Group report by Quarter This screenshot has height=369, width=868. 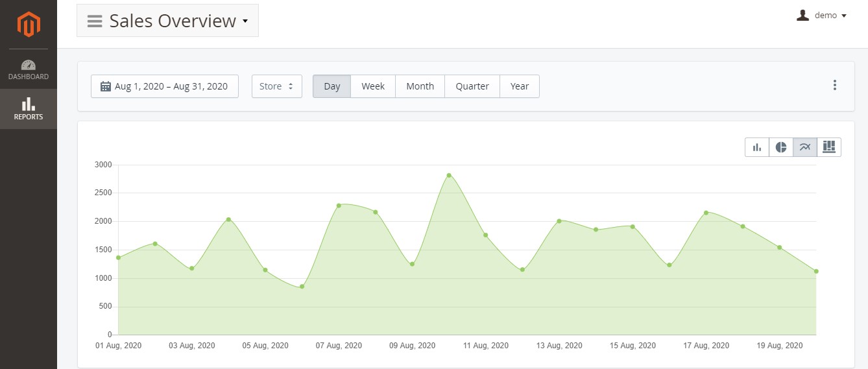[472, 86]
